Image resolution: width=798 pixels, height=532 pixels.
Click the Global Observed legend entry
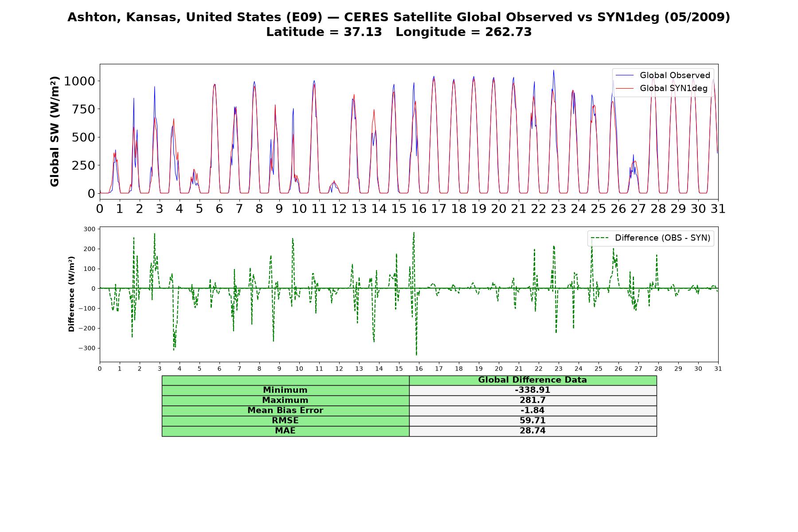[x=662, y=75]
